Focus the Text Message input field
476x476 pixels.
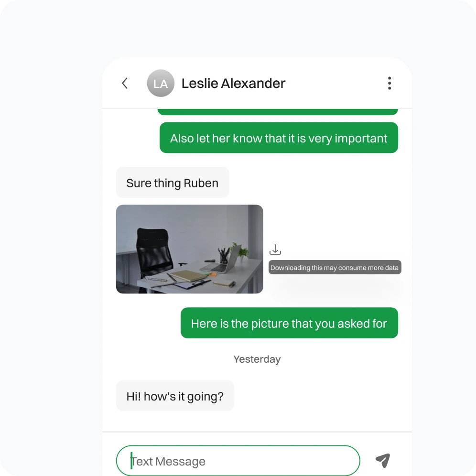point(238,461)
